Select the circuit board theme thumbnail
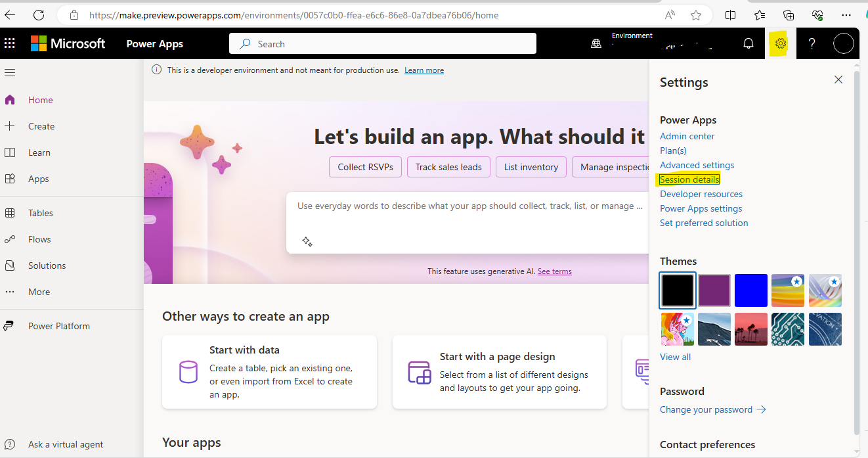This screenshot has width=868, height=458. (788, 329)
